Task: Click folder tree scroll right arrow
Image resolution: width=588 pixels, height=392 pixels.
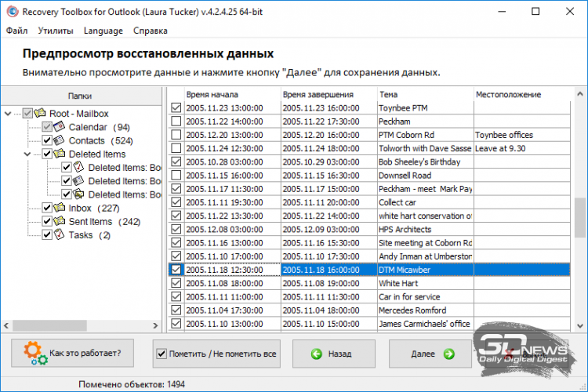Action: (x=155, y=325)
